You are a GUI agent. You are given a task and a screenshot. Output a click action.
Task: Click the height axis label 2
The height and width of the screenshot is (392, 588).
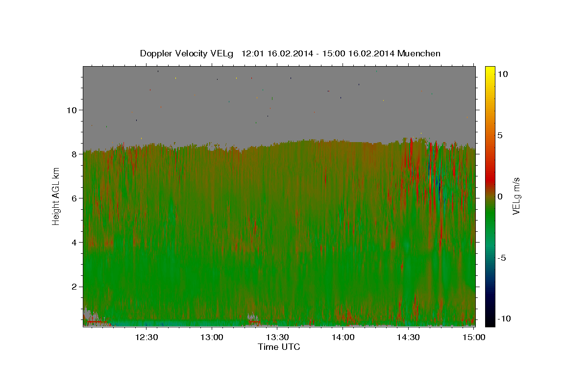coord(73,286)
